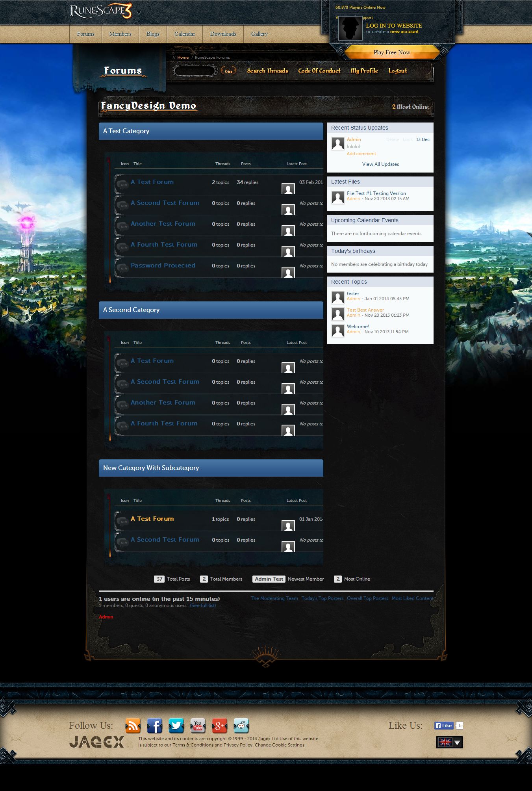Collapse the A Second Category header
Viewport: 532px width, 791px height.
pyautogui.click(x=211, y=310)
